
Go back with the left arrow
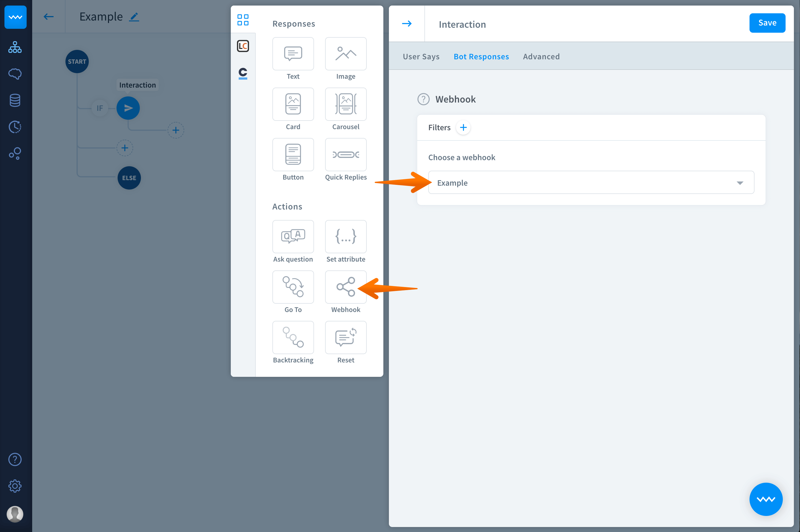pos(49,17)
